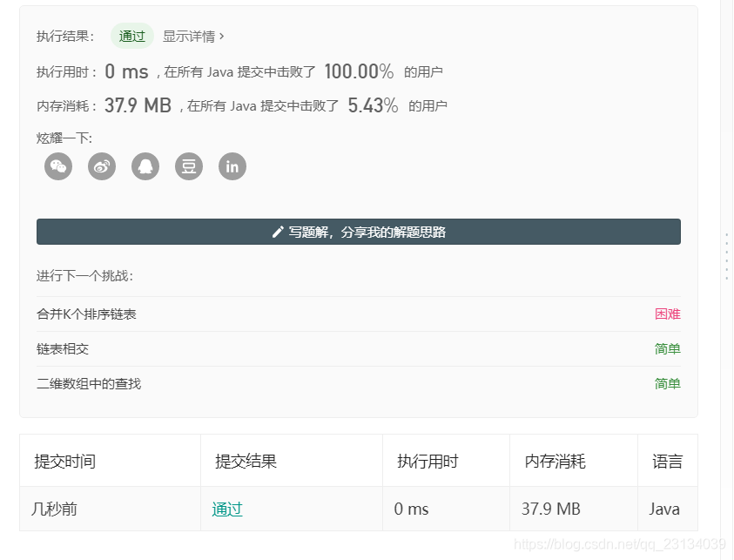
Task: Select 简单 label beside 链表相交
Action: 668,349
